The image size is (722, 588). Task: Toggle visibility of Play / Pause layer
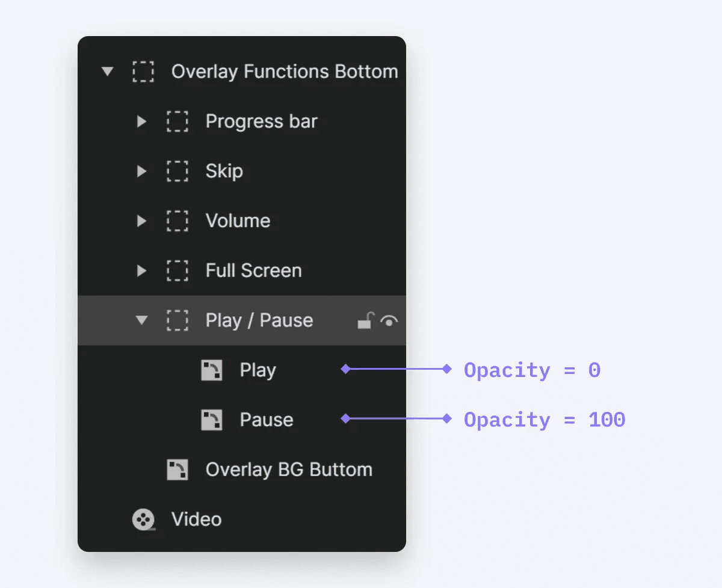(389, 322)
